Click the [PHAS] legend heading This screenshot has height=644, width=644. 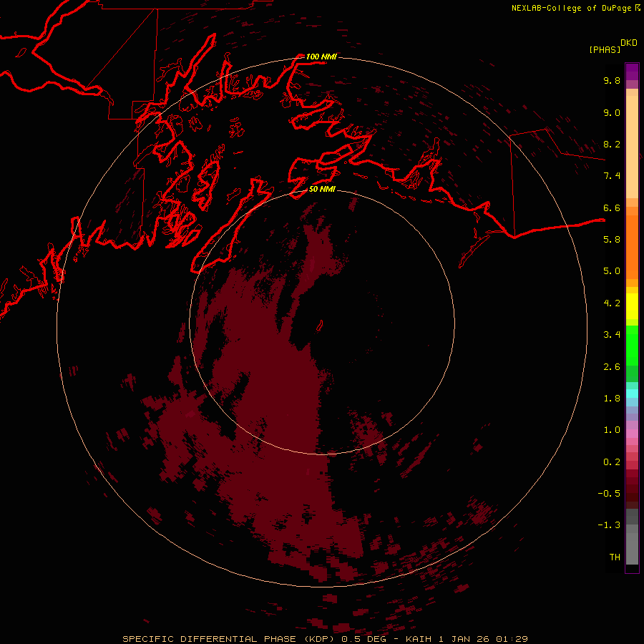point(605,49)
